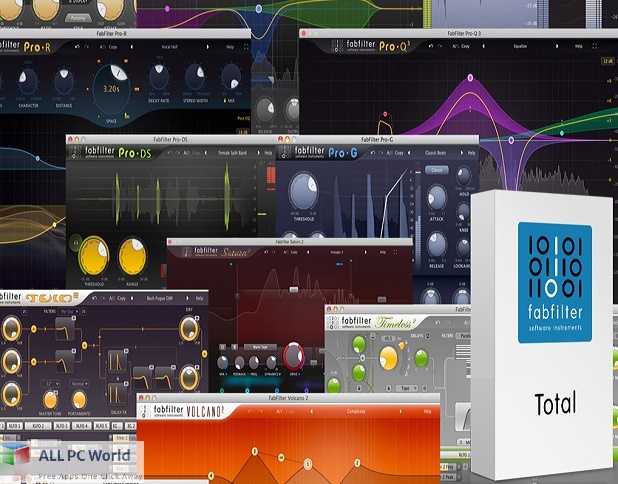Open Per Osc filters dropdown in Twin 2
The height and width of the screenshot is (484, 618).
pos(69,311)
